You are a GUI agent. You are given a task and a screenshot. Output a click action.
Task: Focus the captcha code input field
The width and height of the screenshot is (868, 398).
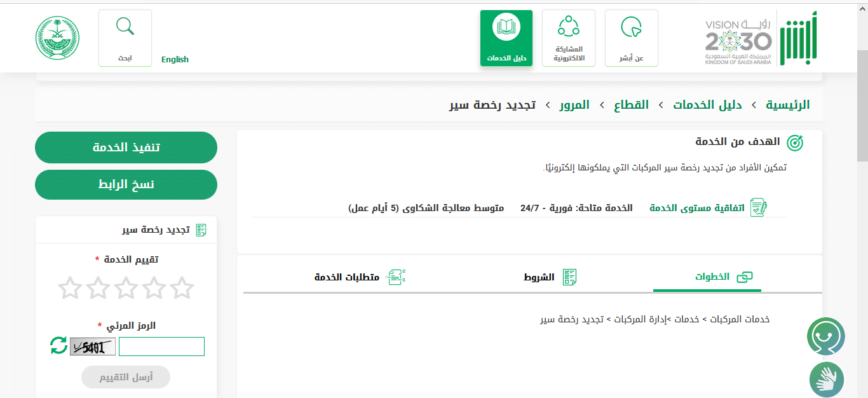[161, 347]
